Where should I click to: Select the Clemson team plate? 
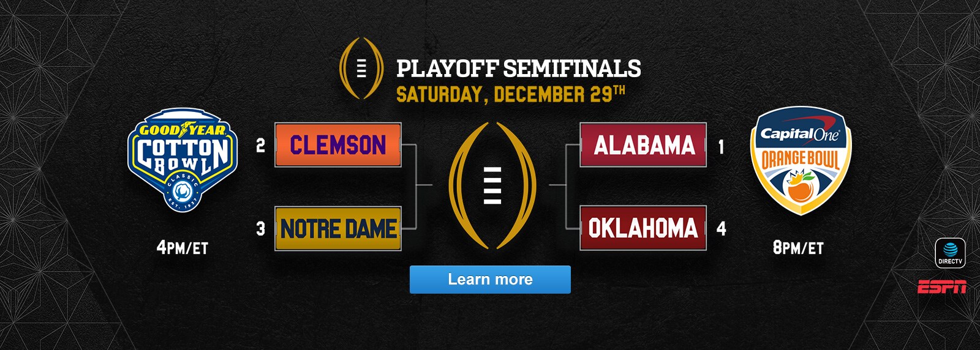(338, 145)
